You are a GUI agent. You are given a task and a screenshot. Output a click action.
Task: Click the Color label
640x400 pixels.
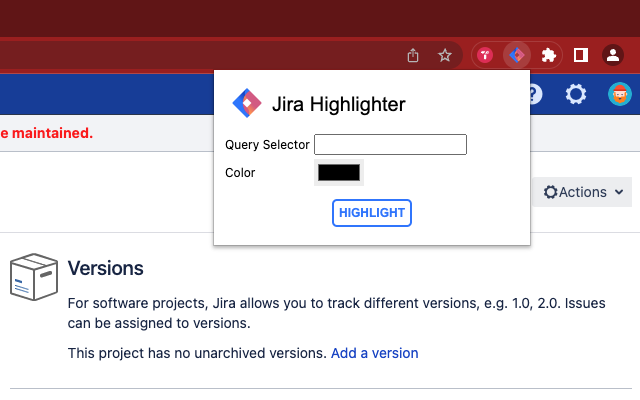240,173
